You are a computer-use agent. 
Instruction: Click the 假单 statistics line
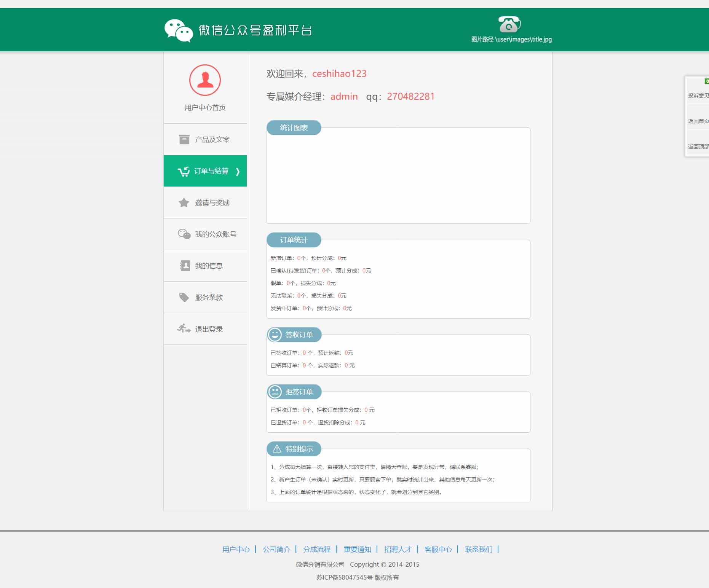(x=303, y=283)
